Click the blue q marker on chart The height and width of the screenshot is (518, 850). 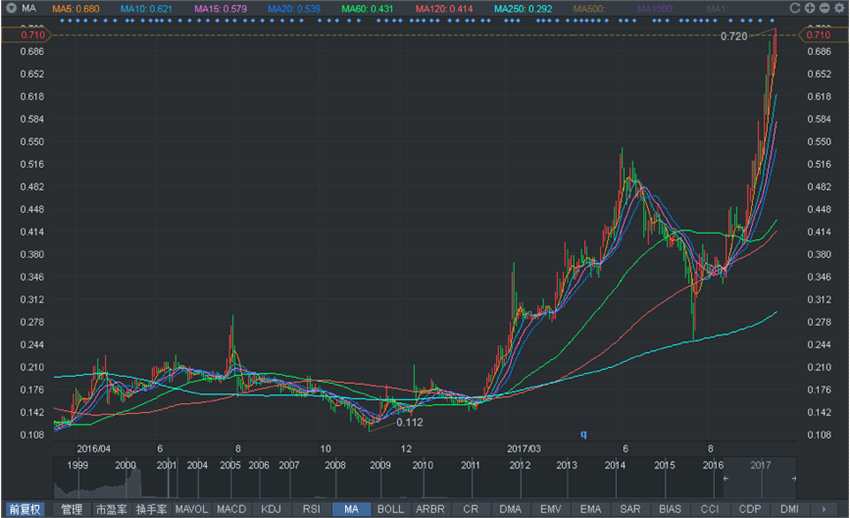[583, 434]
